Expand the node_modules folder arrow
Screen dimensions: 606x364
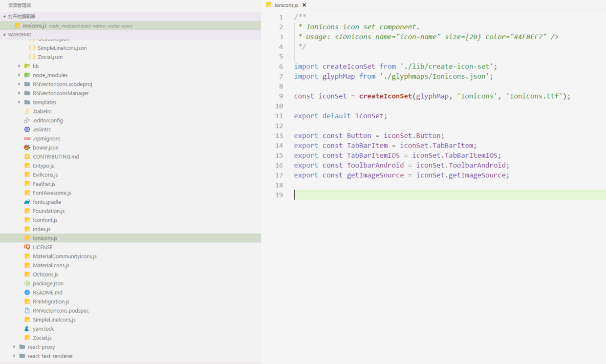[x=20, y=75]
